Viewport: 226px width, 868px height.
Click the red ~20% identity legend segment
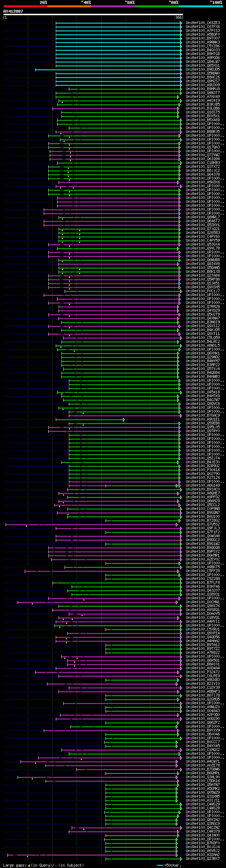pyautogui.click(x=25, y=6)
